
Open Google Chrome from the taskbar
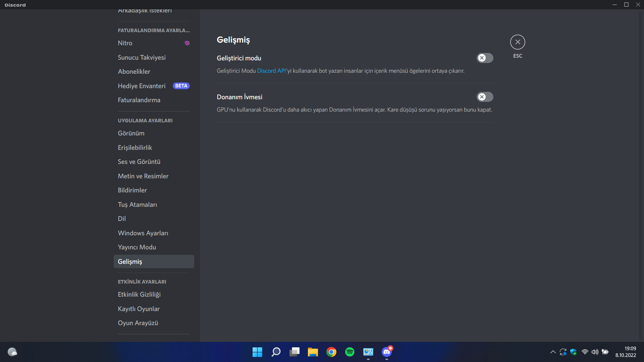click(331, 352)
